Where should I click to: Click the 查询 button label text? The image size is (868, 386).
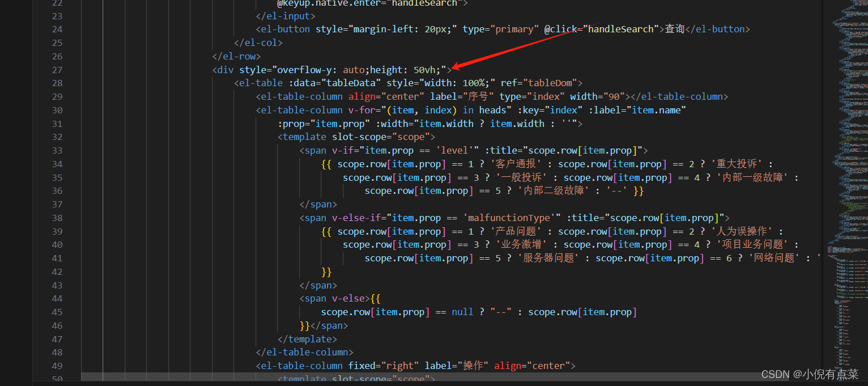tap(674, 29)
